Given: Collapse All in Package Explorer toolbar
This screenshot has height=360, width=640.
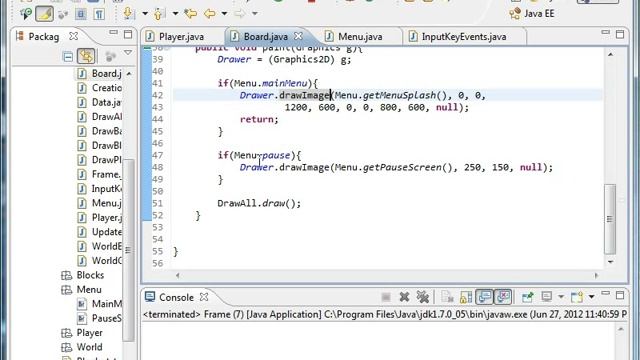Looking at the screenshot, I should click(x=68, y=56).
